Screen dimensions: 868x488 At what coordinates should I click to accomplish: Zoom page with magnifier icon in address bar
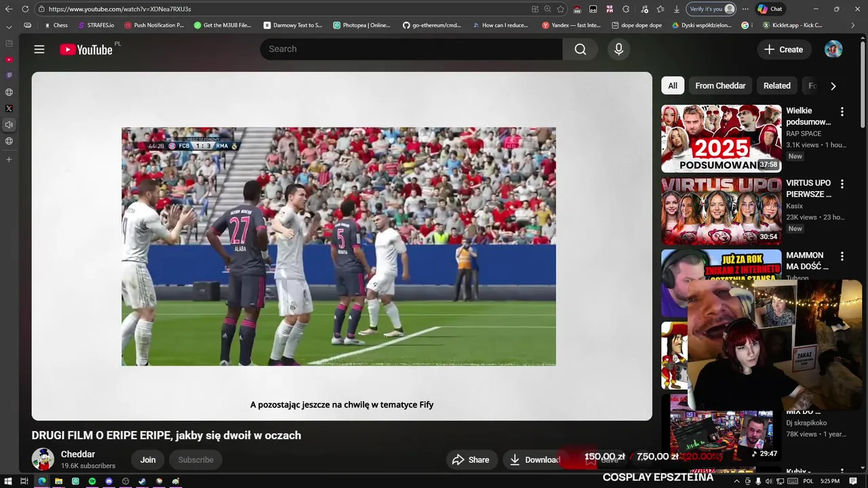pyautogui.click(x=547, y=9)
